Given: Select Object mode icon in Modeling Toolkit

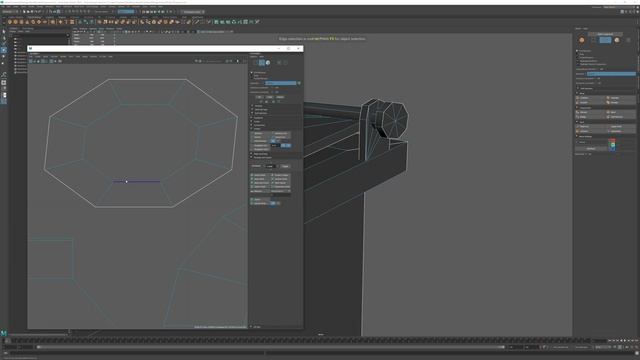Looking at the screenshot, I should (582, 40).
